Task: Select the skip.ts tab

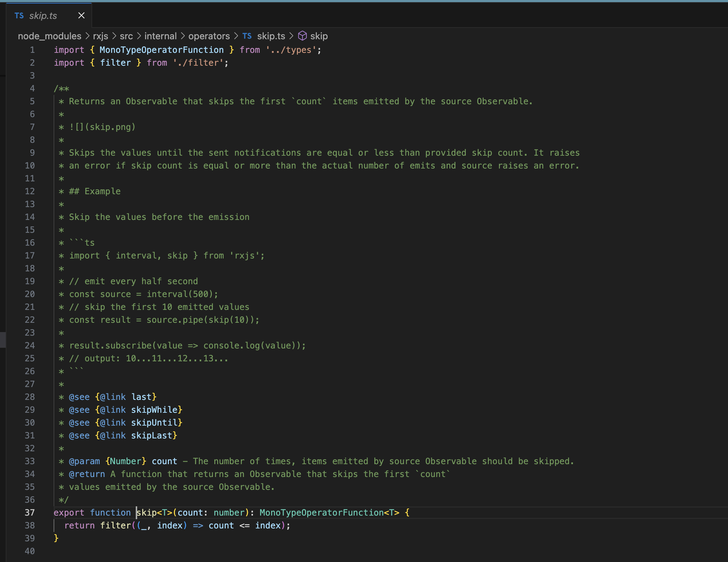Action: click(x=49, y=15)
